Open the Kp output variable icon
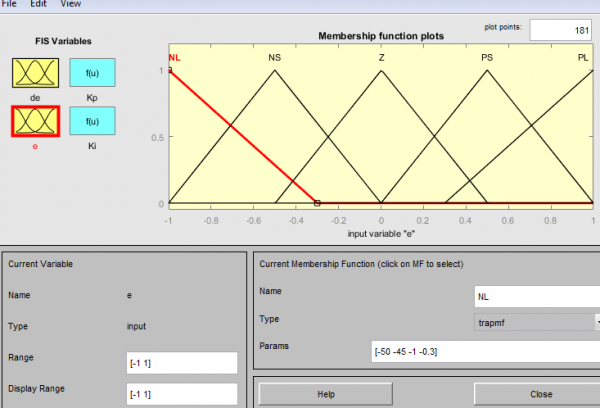Image resolution: width=600 pixels, height=408 pixels. click(x=92, y=72)
